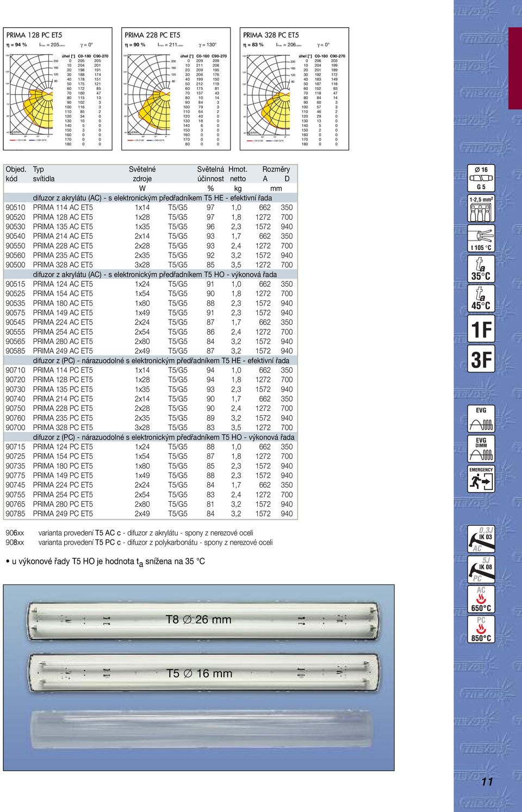Click order code 90575
The width and height of the screenshot is (522, 812).
(15, 313)
